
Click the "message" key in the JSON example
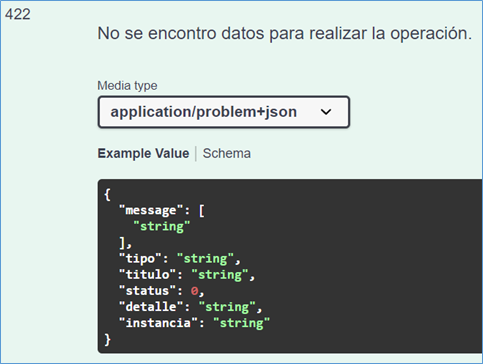pos(151,210)
